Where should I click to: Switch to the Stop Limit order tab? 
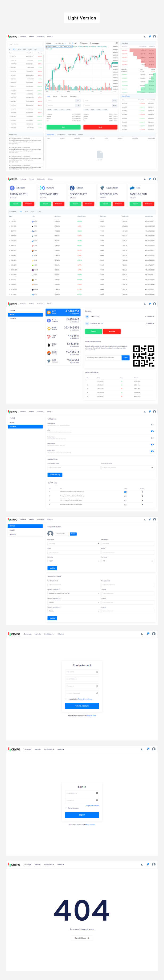[x=64, y=96]
